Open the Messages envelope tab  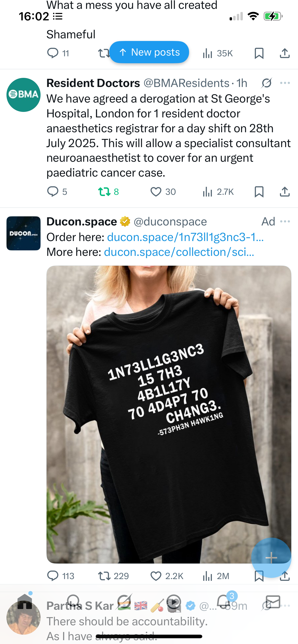point(273,602)
